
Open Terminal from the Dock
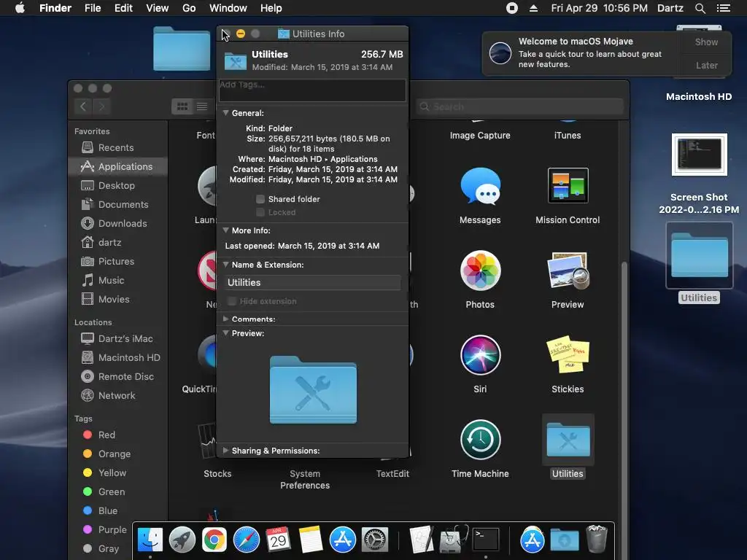click(x=485, y=540)
